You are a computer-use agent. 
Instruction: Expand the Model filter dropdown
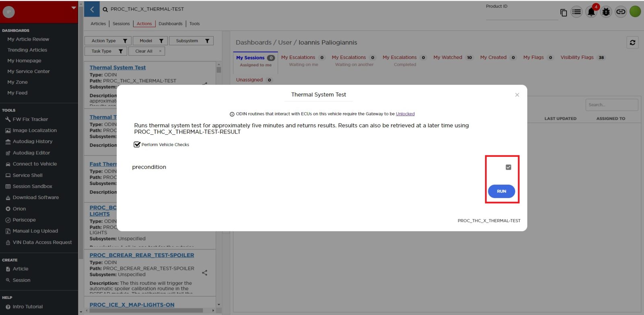[x=150, y=41]
